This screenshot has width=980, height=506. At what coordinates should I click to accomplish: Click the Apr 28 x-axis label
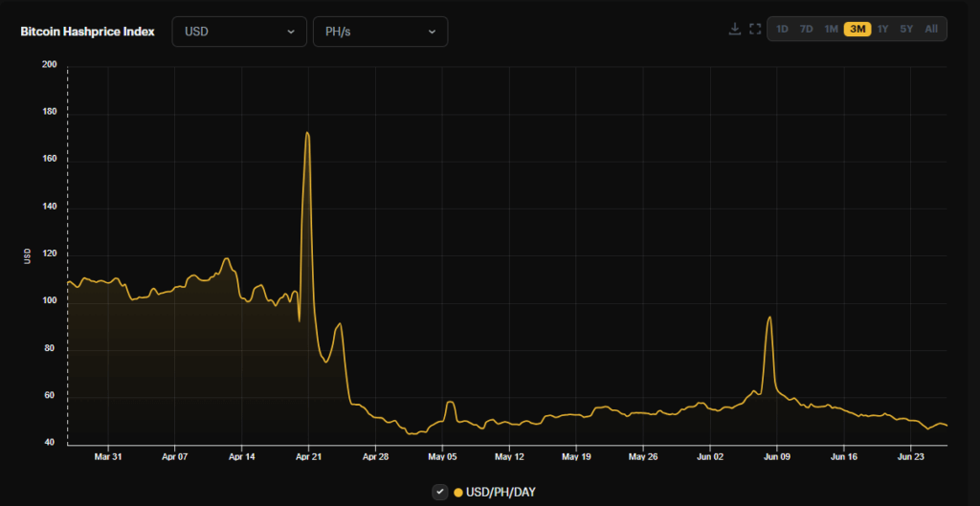pos(375,456)
